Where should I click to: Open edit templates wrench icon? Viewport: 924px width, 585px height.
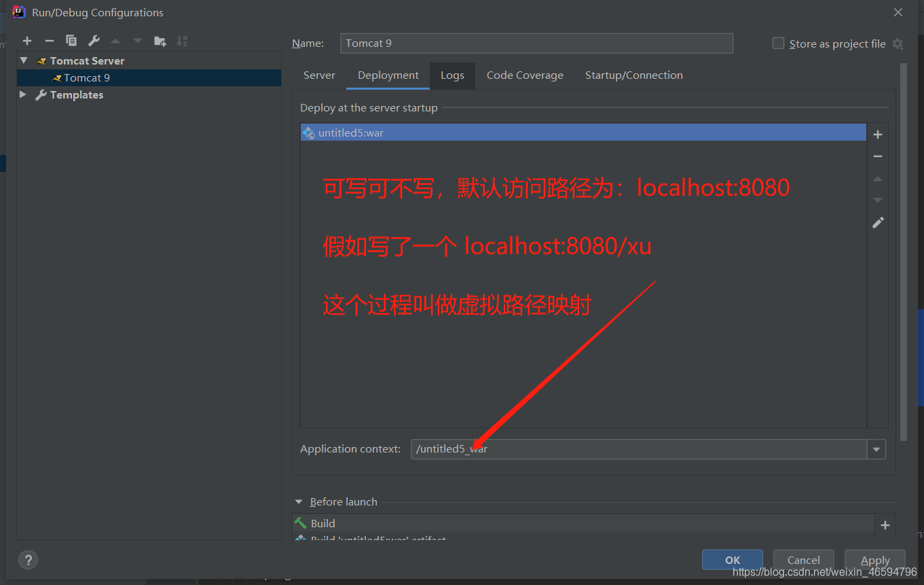(94, 41)
